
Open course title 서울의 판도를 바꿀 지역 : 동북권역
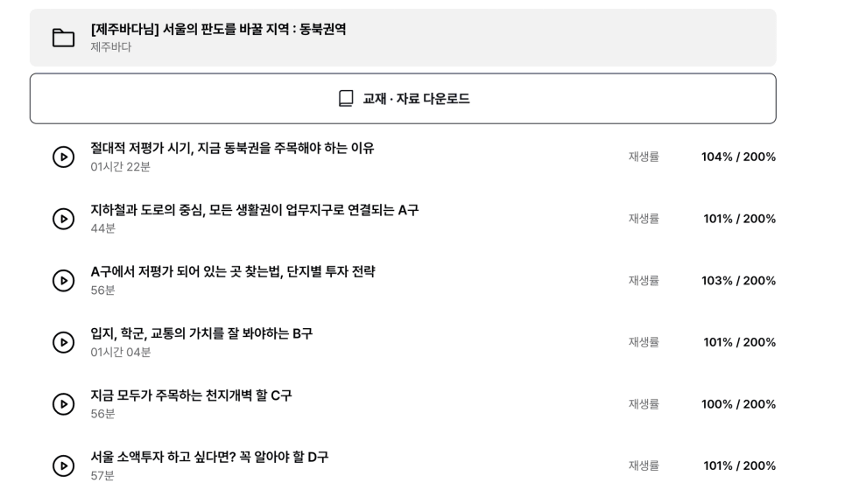(218, 29)
